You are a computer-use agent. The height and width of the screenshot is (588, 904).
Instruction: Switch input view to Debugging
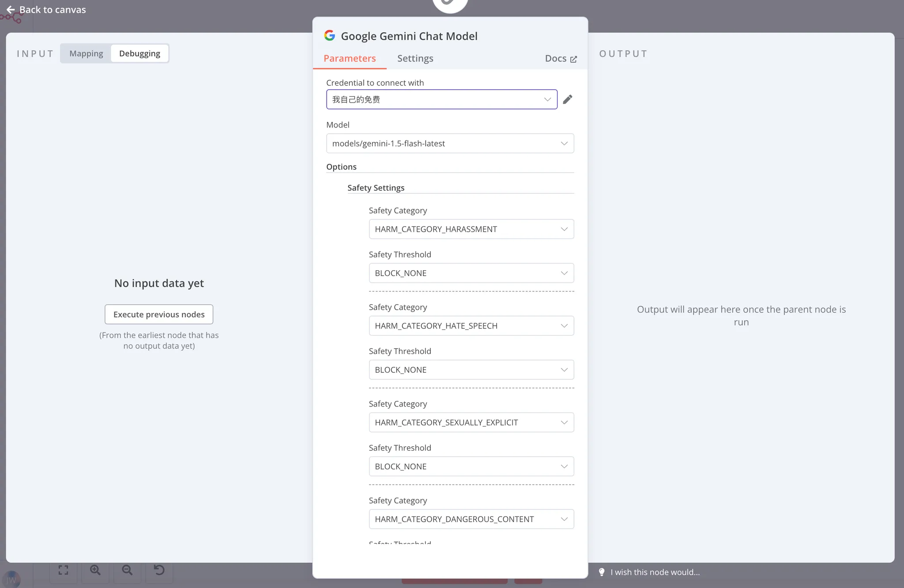tap(139, 53)
